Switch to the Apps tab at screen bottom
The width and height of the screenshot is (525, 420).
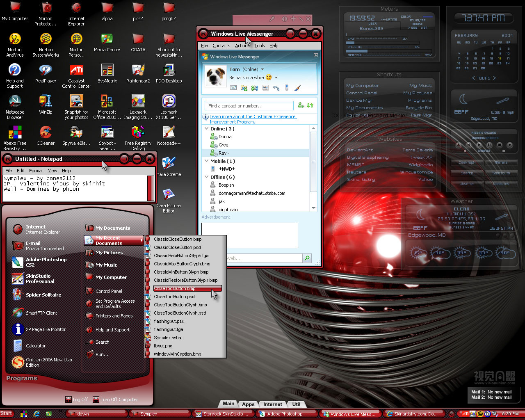coord(248,404)
